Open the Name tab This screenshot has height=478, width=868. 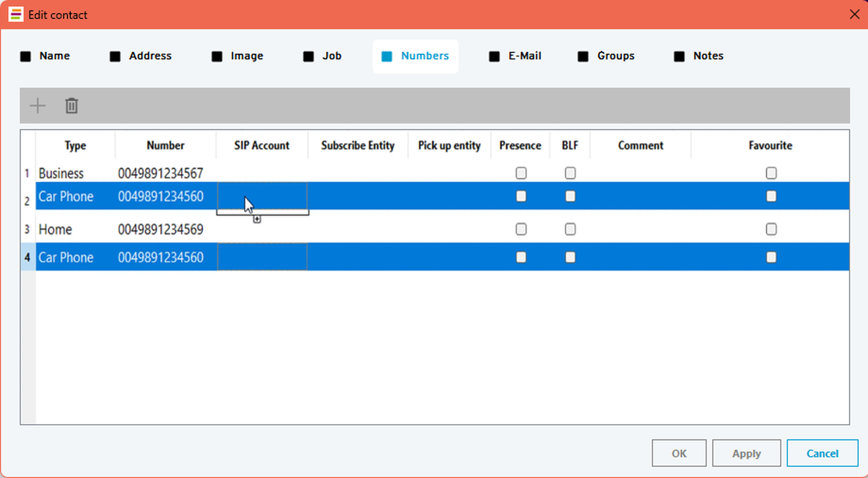click(45, 56)
